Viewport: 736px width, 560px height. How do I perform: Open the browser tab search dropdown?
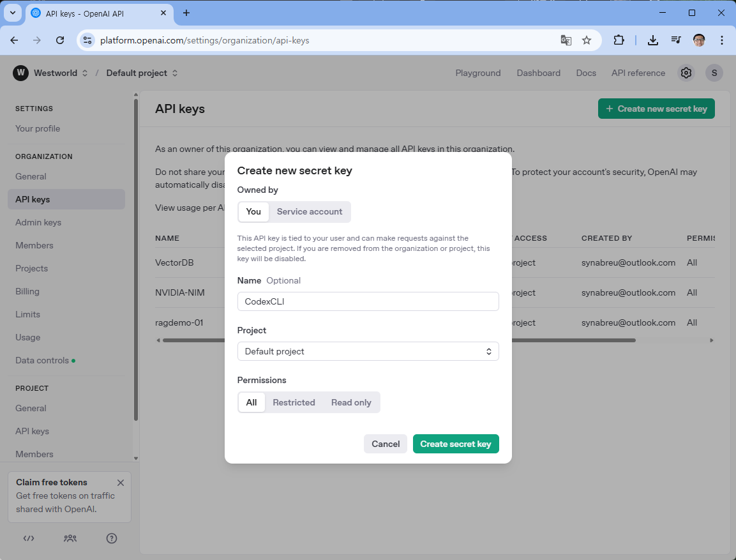pos(13,13)
